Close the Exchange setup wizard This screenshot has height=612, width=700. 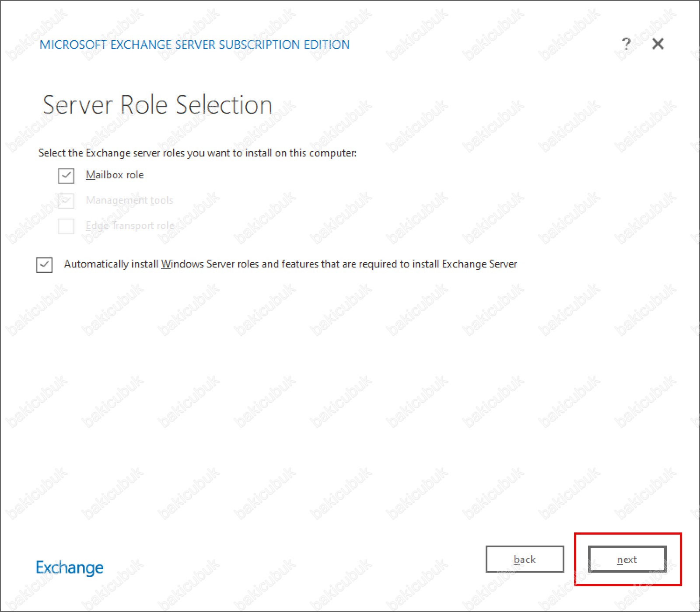pos(658,44)
